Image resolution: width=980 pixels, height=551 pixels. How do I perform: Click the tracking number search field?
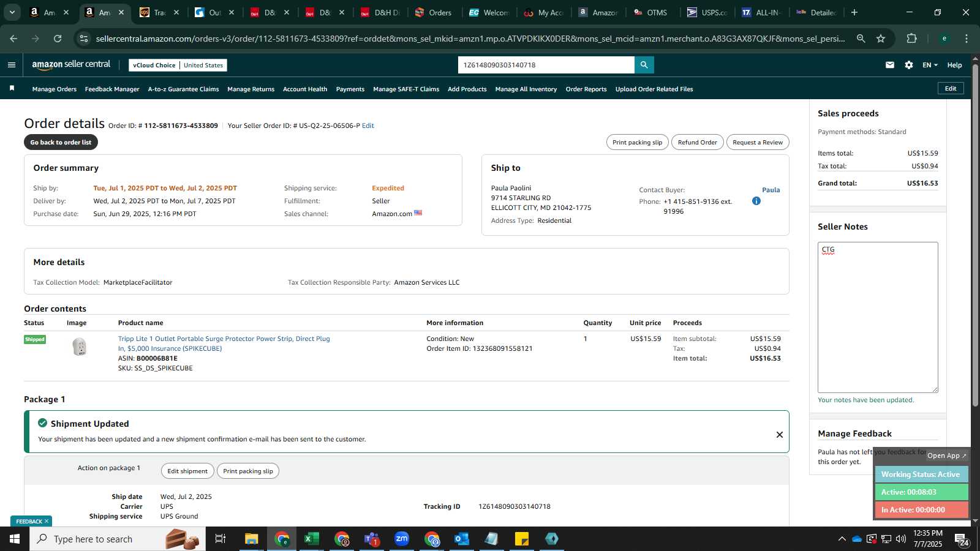(x=546, y=65)
